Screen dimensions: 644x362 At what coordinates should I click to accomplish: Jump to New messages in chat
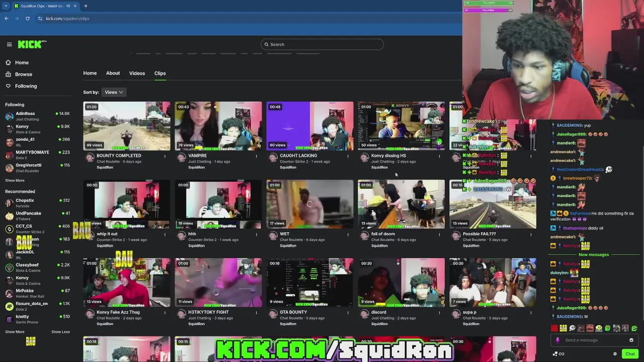[594, 254]
